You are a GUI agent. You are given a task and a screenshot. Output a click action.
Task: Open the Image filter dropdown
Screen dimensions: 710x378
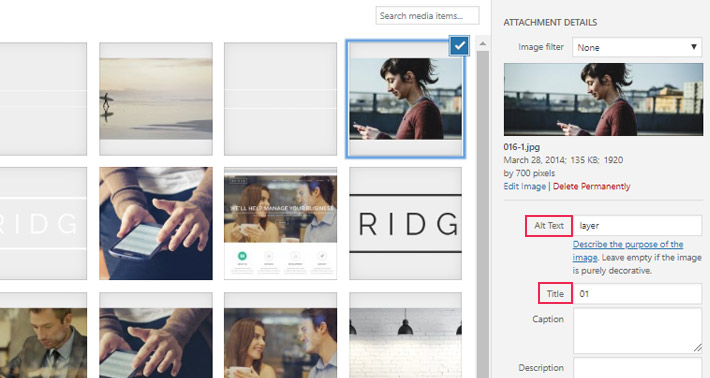637,47
